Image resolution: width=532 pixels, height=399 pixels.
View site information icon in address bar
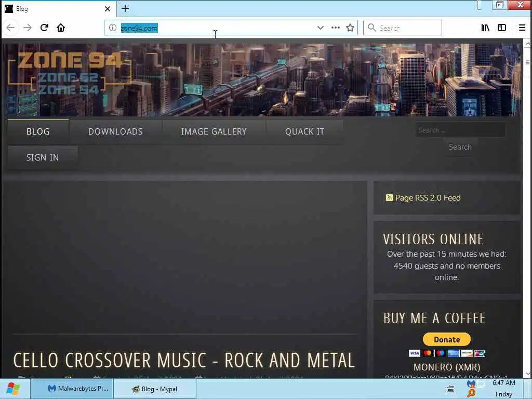pyautogui.click(x=113, y=28)
